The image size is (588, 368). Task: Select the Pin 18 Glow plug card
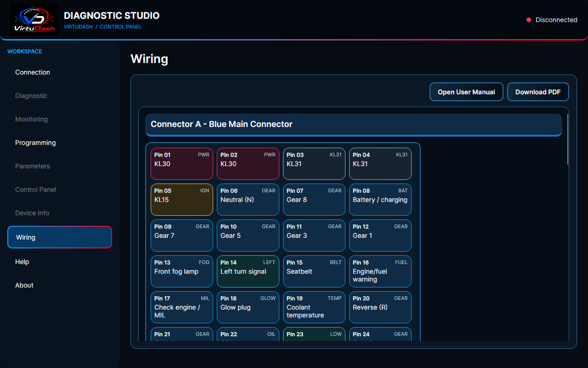(248, 307)
